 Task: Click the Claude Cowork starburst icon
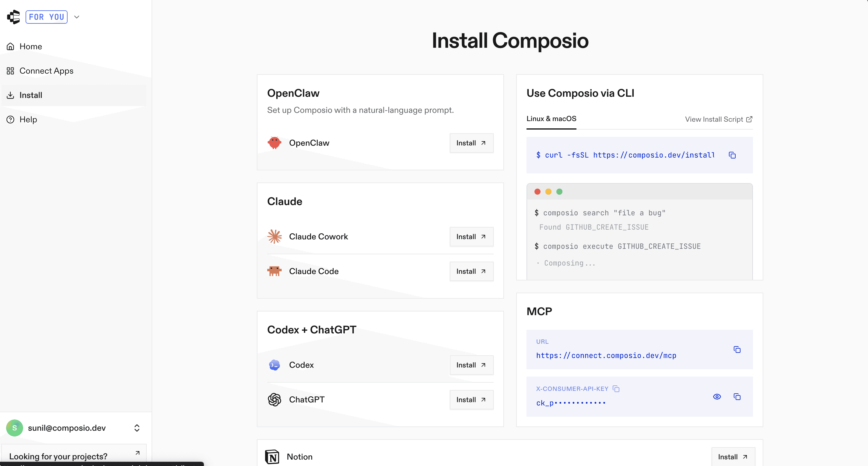click(274, 236)
